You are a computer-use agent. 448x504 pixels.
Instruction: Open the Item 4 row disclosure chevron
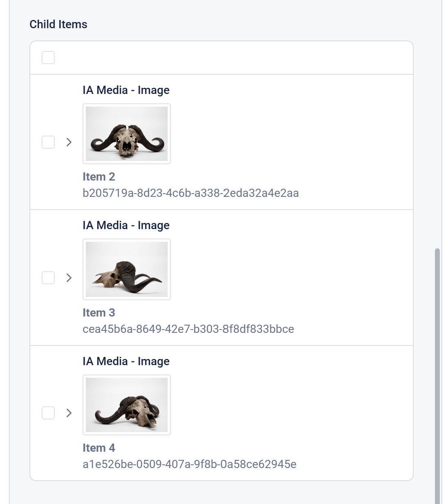tap(69, 413)
